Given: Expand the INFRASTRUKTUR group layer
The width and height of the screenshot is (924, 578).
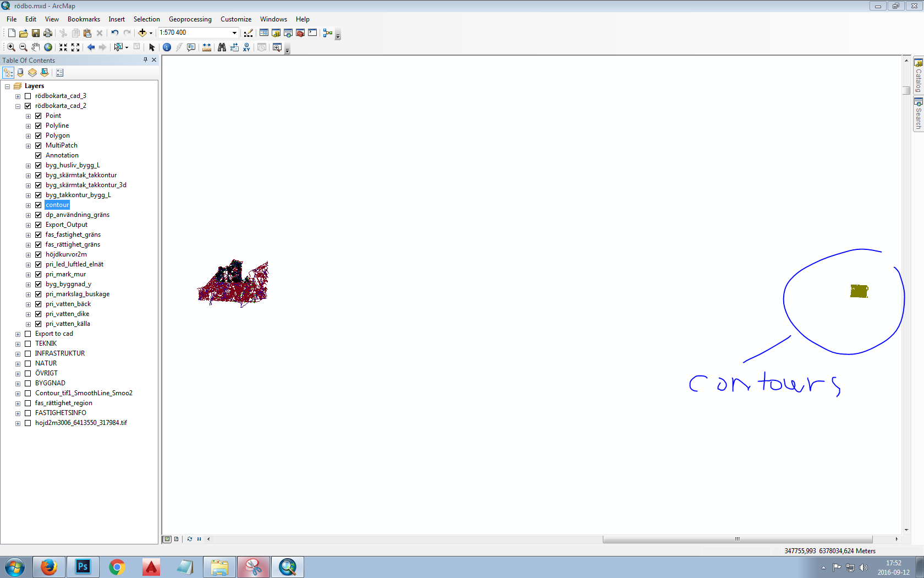Looking at the screenshot, I should point(18,354).
